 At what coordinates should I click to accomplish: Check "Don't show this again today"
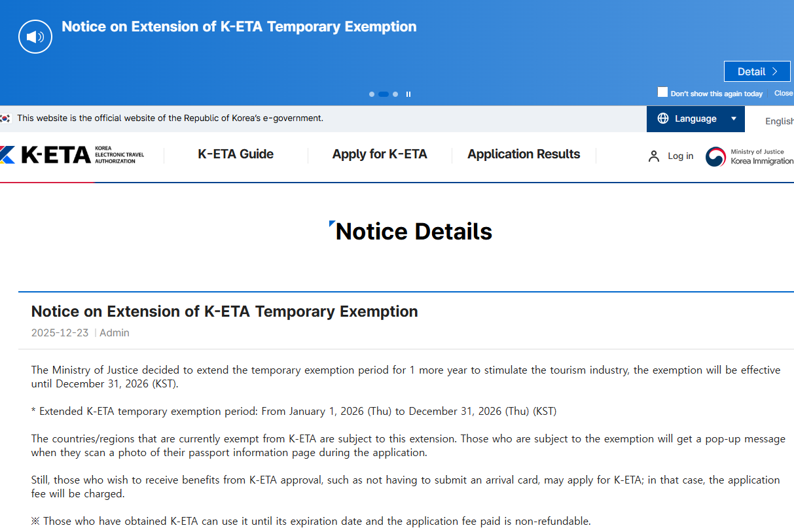point(663,92)
